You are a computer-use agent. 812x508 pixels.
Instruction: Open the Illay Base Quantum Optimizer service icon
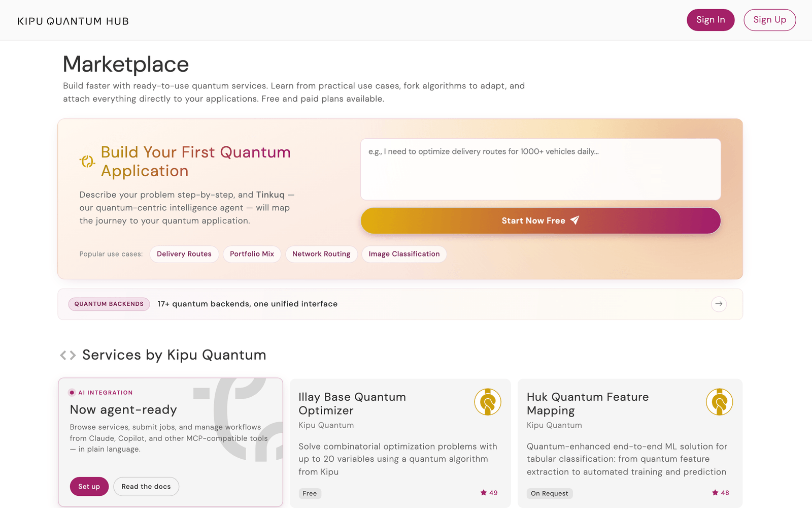click(488, 402)
